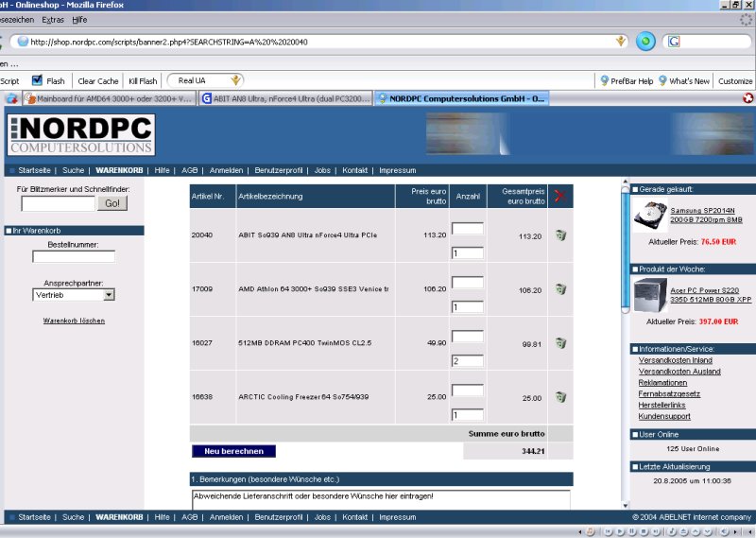756x538 pixels.
Task: Switch to the Mainboard für AMD64 tab
Action: click(x=109, y=98)
